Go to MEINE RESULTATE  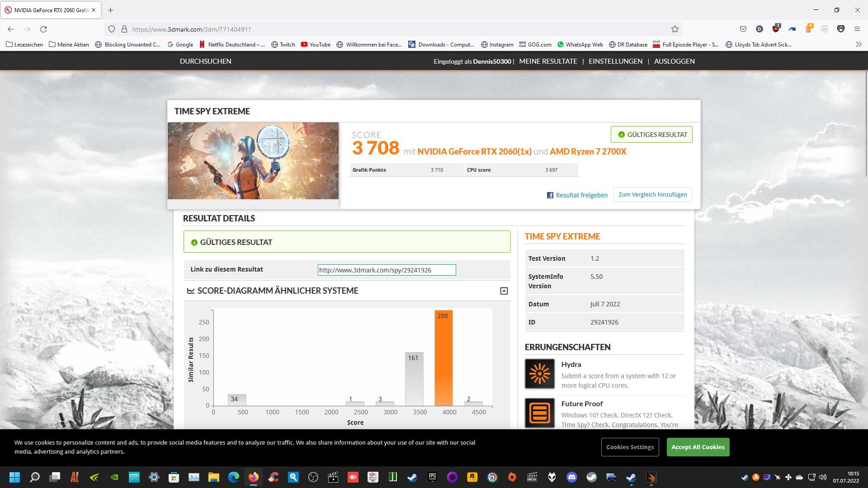[x=548, y=61]
